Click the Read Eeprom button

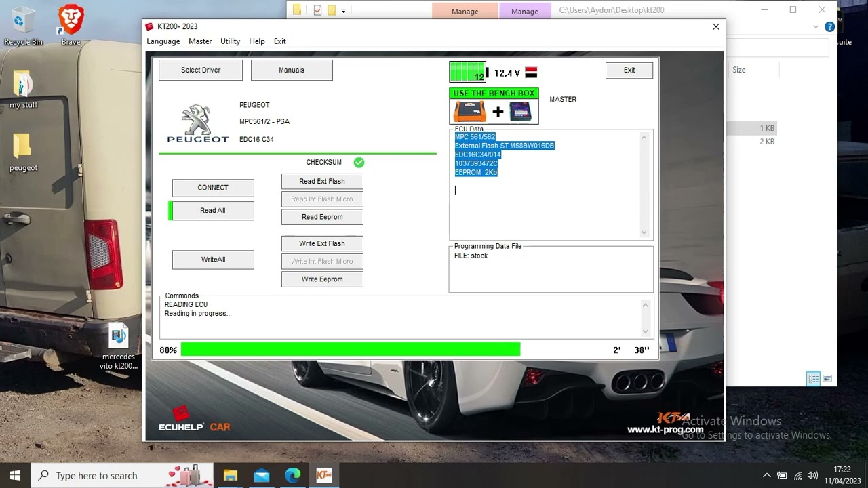click(x=322, y=217)
